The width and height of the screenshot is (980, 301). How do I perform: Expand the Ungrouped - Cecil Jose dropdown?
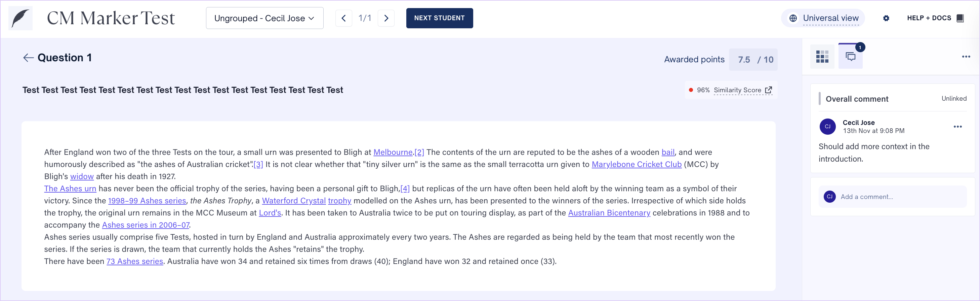pos(264,18)
